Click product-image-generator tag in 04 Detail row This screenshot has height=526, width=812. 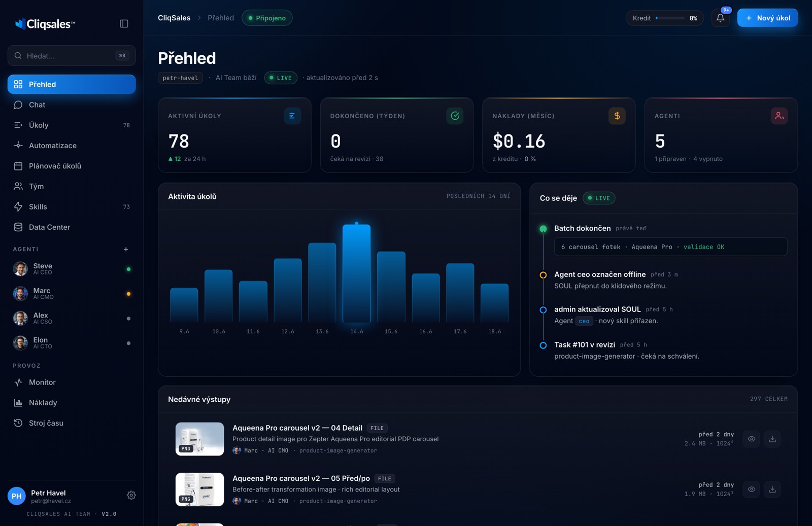pyautogui.click(x=338, y=450)
